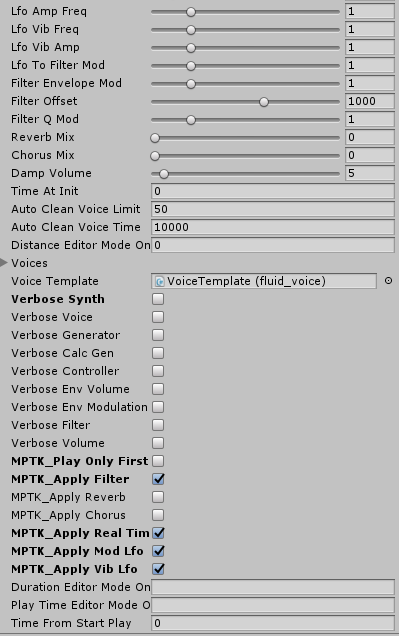
Task: Click the Filter Offset slider handle
Action: point(264,102)
